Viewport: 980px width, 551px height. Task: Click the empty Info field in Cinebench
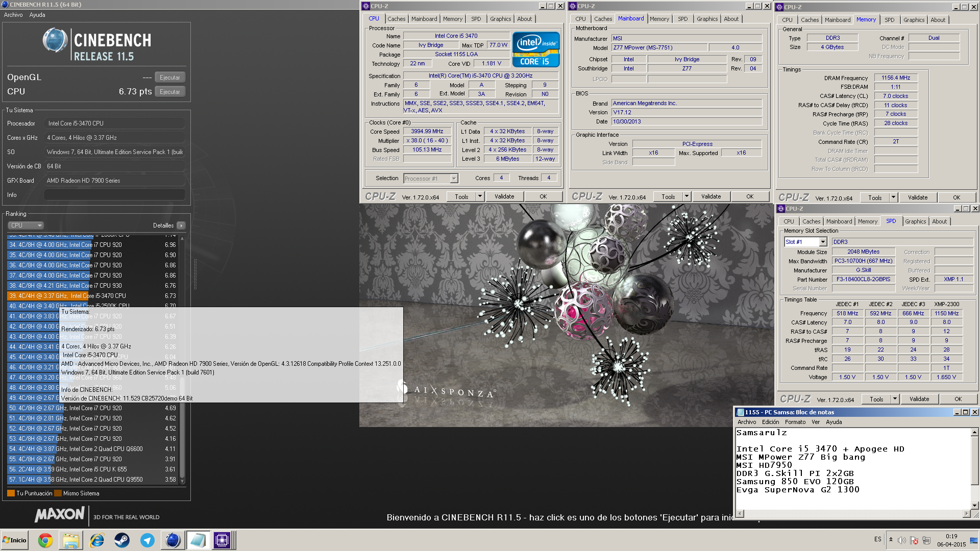pyautogui.click(x=115, y=195)
